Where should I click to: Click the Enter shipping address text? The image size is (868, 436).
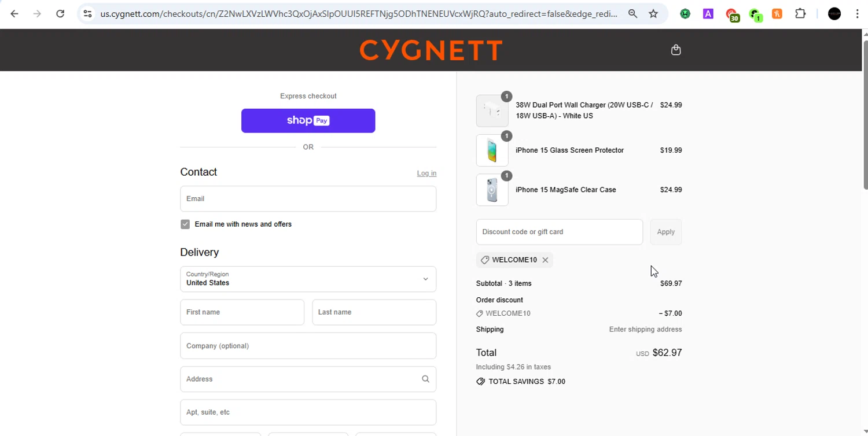645,330
